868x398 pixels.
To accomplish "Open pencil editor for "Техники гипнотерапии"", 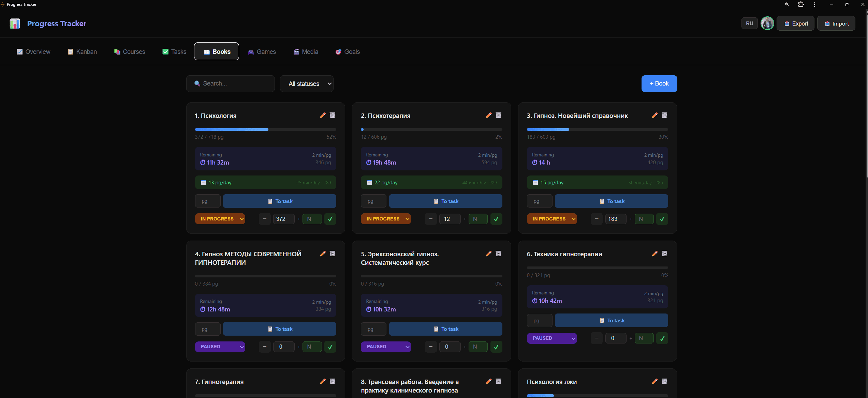I will [654, 254].
